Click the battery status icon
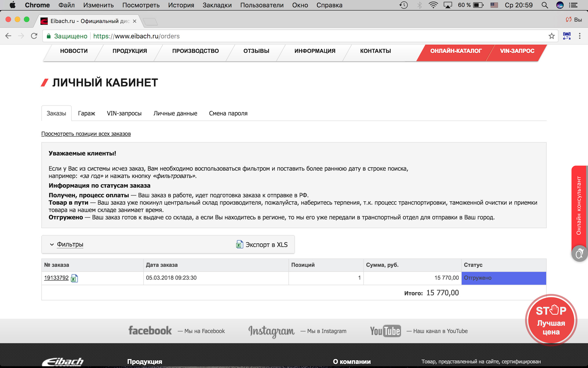Image resolution: width=588 pixels, height=368 pixels. [x=478, y=5]
